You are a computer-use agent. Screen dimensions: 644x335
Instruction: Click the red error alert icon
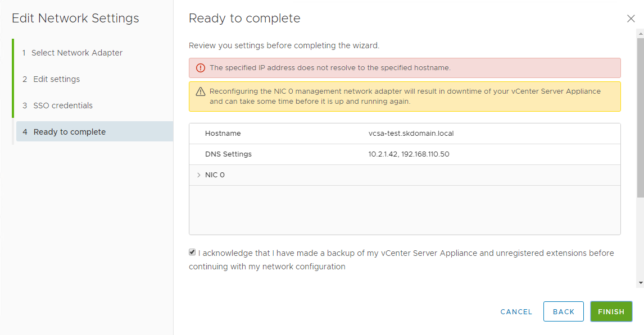tap(201, 68)
